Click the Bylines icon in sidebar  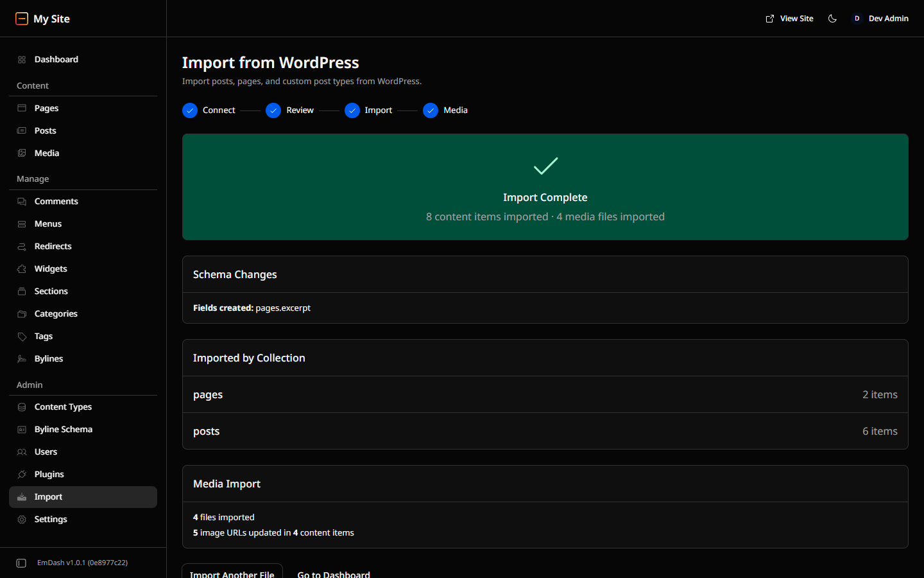point(22,359)
